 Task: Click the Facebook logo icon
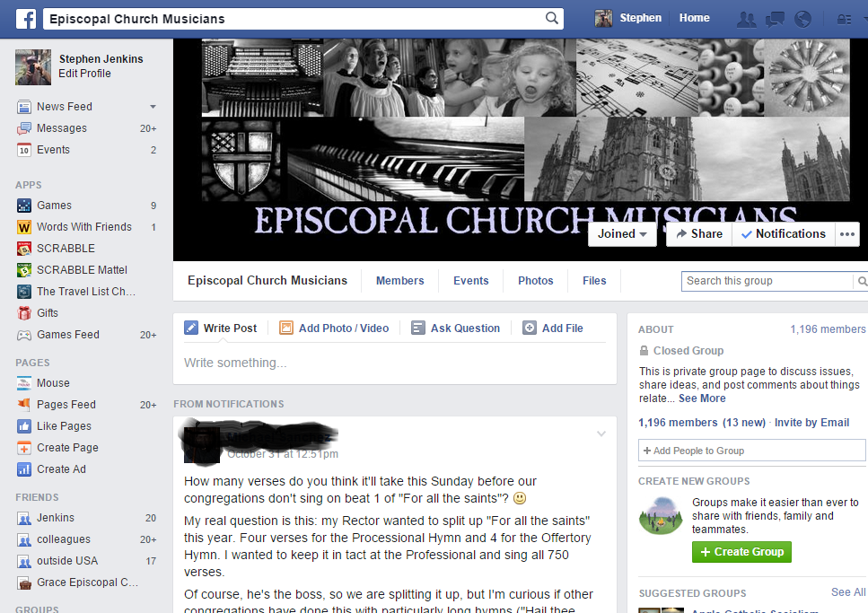click(25, 18)
